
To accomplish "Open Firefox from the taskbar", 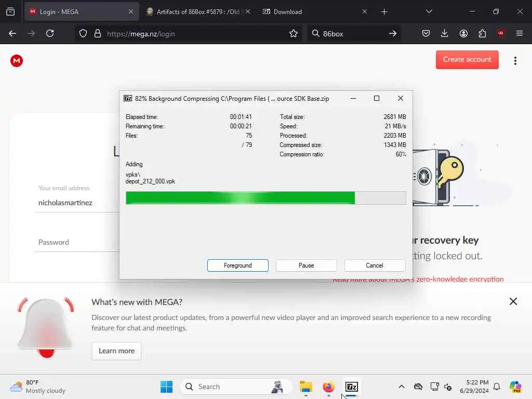I will pos(328,387).
